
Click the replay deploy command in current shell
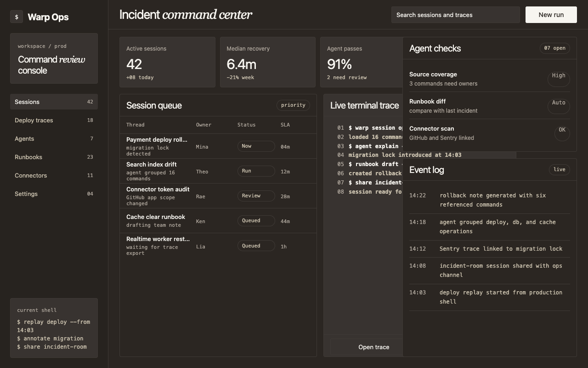(54, 326)
